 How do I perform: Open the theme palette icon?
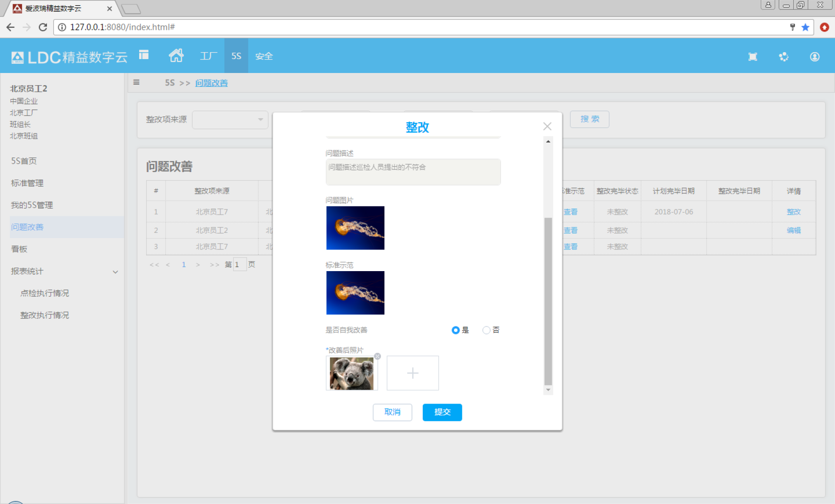pyautogui.click(x=783, y=57)
